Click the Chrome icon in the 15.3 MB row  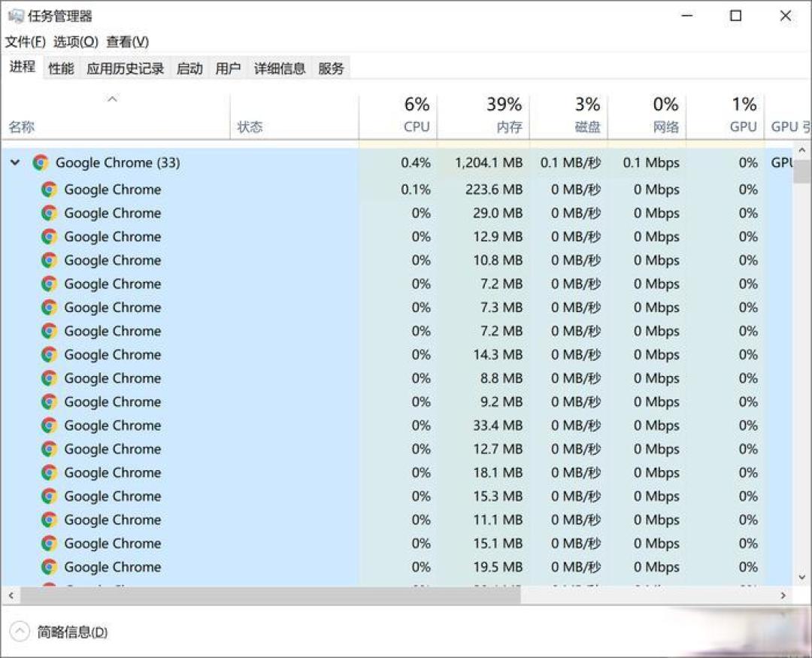pos(49,496)
